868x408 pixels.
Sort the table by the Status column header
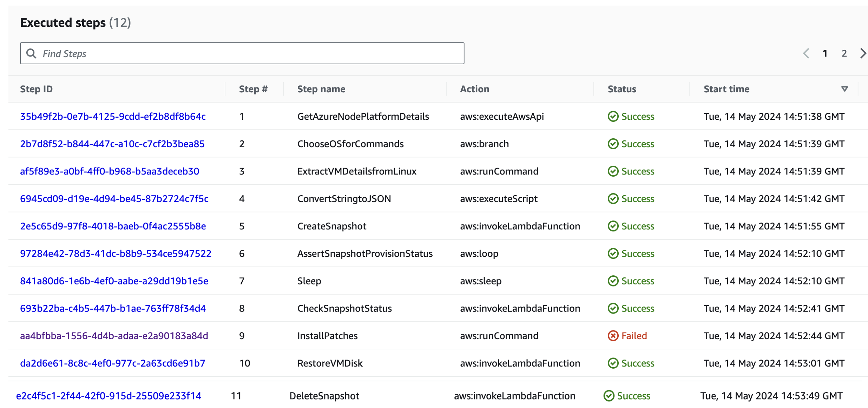(622, 89)
